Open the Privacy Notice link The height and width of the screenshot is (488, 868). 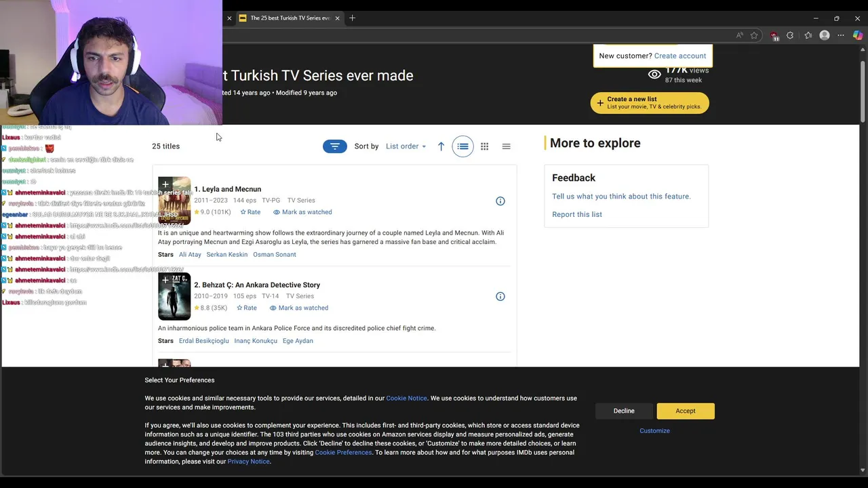click(248, 462)
